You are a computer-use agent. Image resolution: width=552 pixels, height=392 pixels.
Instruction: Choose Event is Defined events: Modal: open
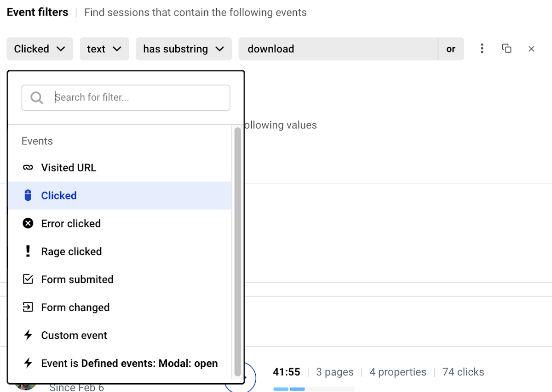(x=129, y=364)
